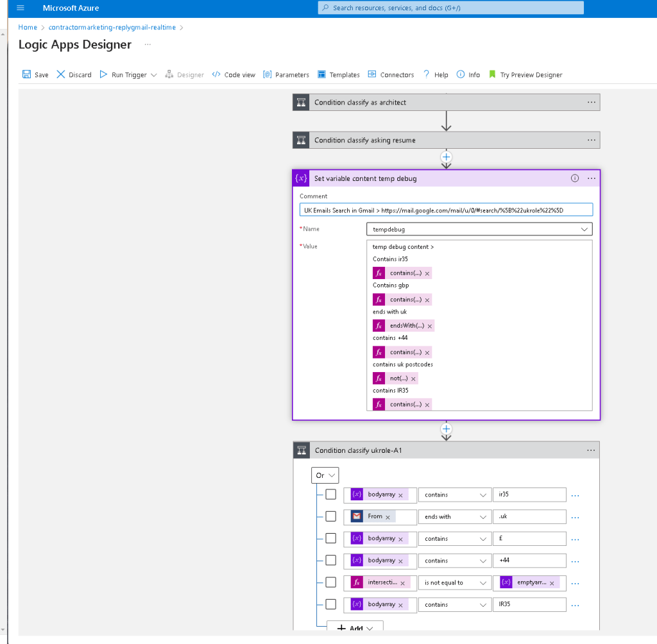Open contractormarketing-replygmail-realtime breadcrumb link
This screenshot has width=657, height=644.
pyautogui.click(x=112, y=27)
